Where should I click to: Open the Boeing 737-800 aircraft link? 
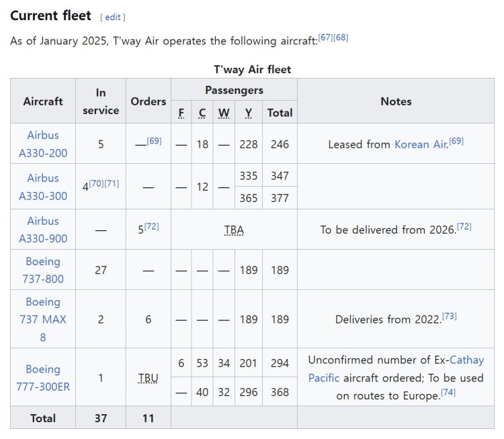[43, 270]
